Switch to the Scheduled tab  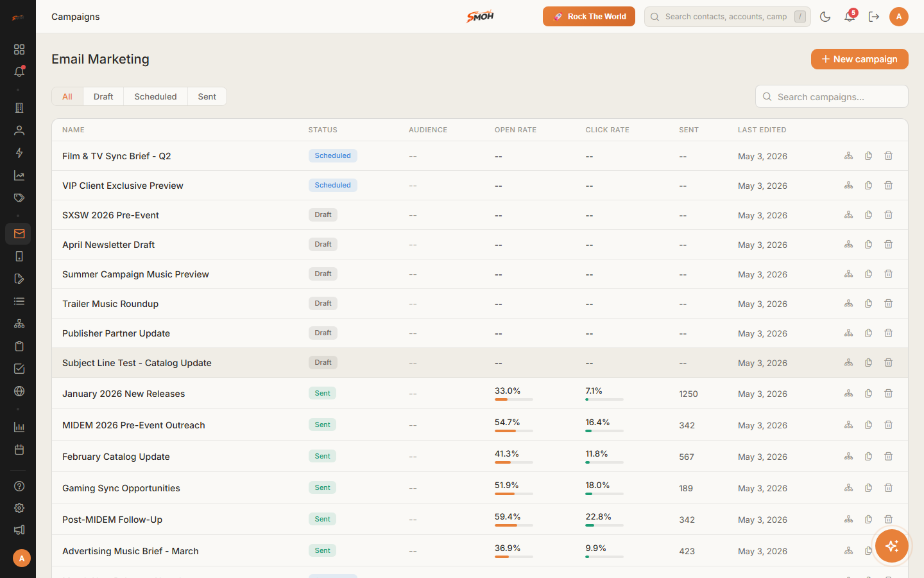point(155,96)
